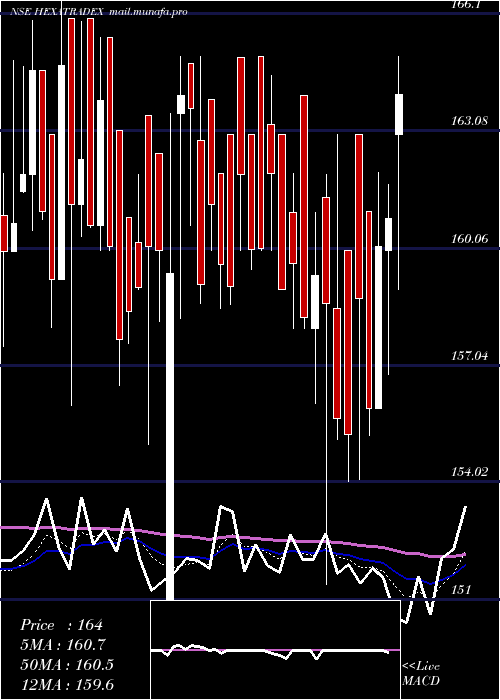Click the 160.06 price axis label

point(469,239)
